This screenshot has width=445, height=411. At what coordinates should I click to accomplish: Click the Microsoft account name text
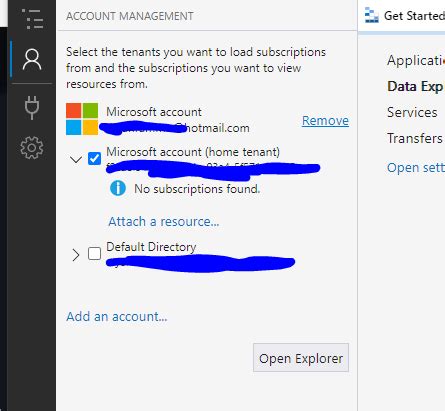pyautogui.click(x=154, y=112)
